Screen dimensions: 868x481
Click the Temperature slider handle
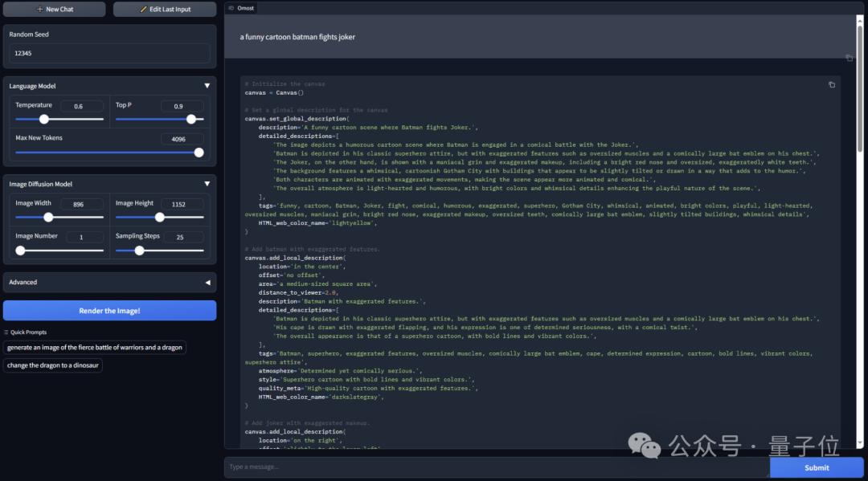click(x=44, y=119)
